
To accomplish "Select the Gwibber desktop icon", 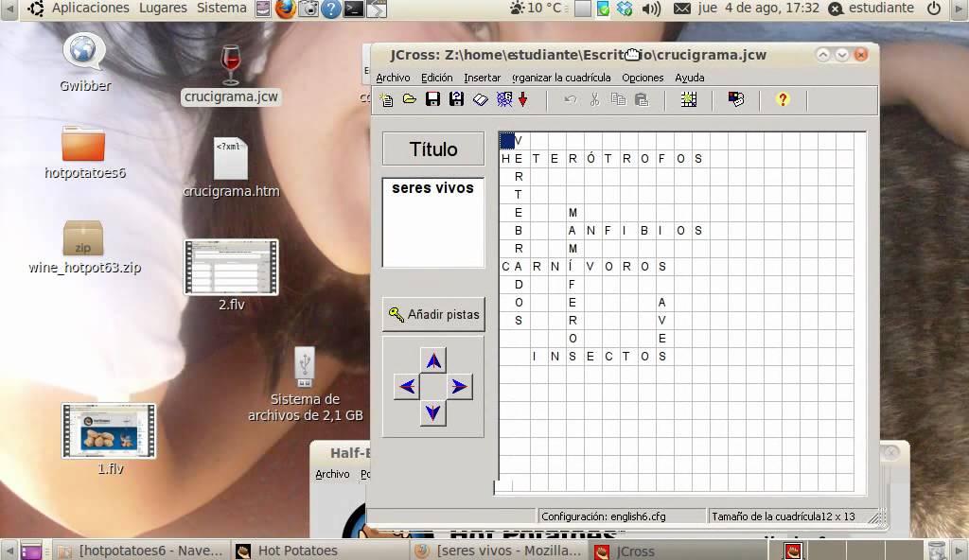I will pyautogui.click(x=84, y=63).
